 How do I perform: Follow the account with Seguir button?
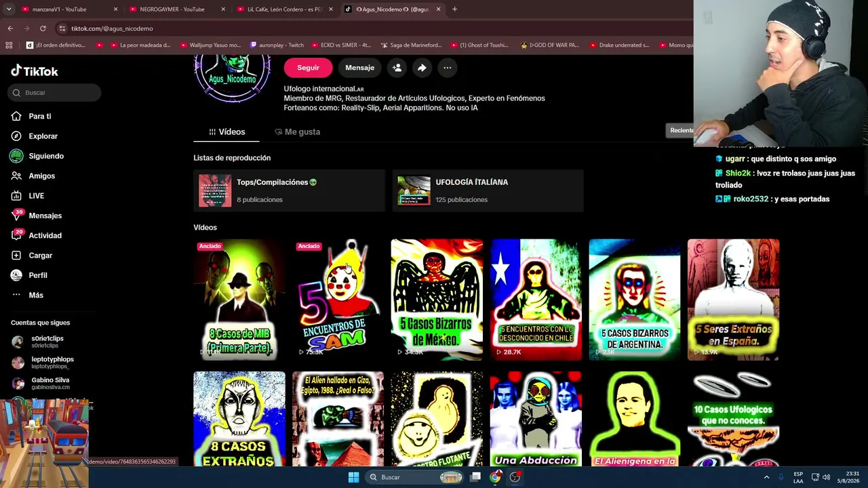coord(308,68)
